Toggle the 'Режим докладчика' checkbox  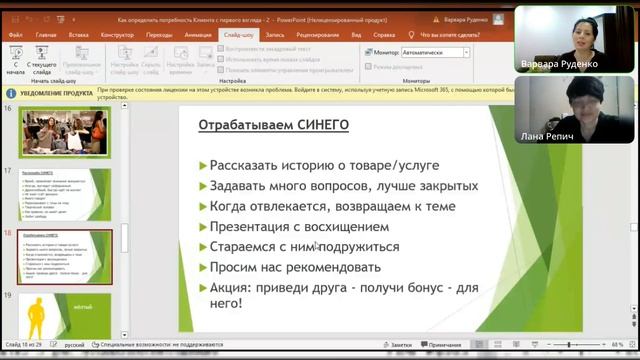point(368,67)
